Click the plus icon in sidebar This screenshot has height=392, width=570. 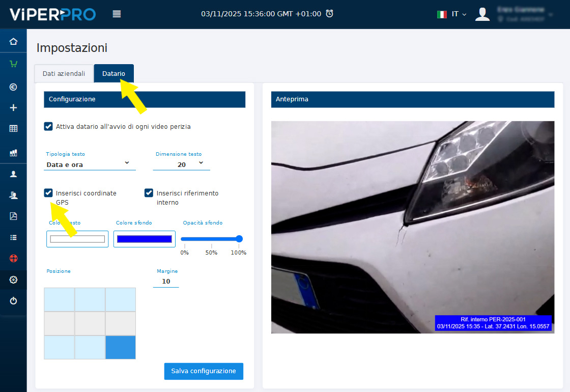tap(13, 108)
